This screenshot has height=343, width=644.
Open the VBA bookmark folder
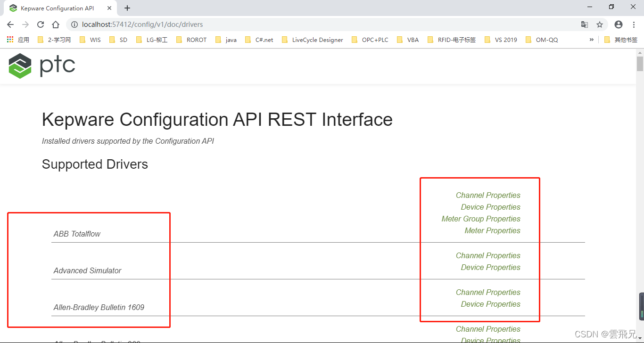(x=408, y=40)
